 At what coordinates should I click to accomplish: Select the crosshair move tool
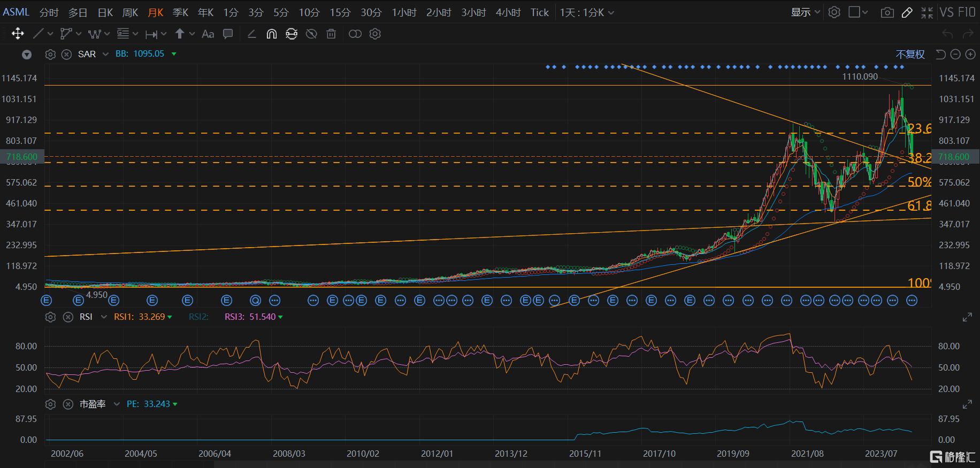(18, 34)
